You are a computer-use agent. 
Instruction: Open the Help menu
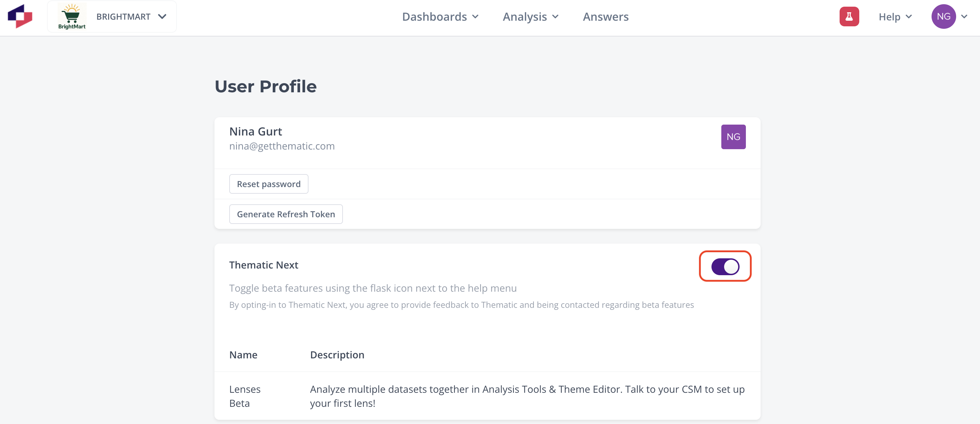click(x=895, y=17)
